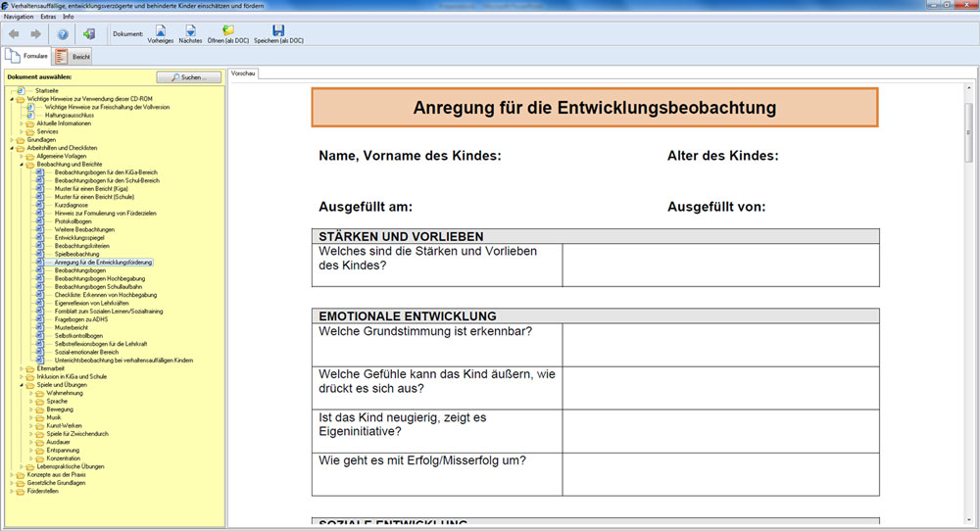The image size is (980, 531).
Task: Switch to the Bericht tab
Action: (74, 57)
